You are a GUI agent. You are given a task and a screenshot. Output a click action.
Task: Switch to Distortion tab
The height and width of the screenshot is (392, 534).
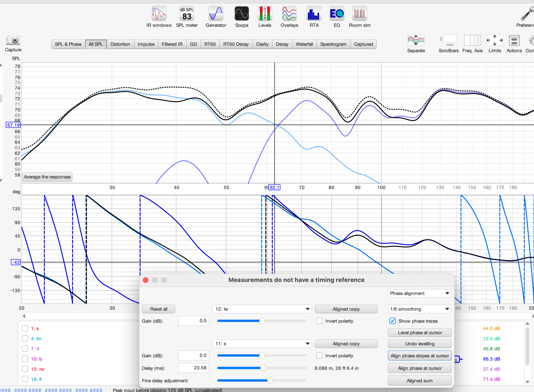pyautogui.click(x=120, y=44)
